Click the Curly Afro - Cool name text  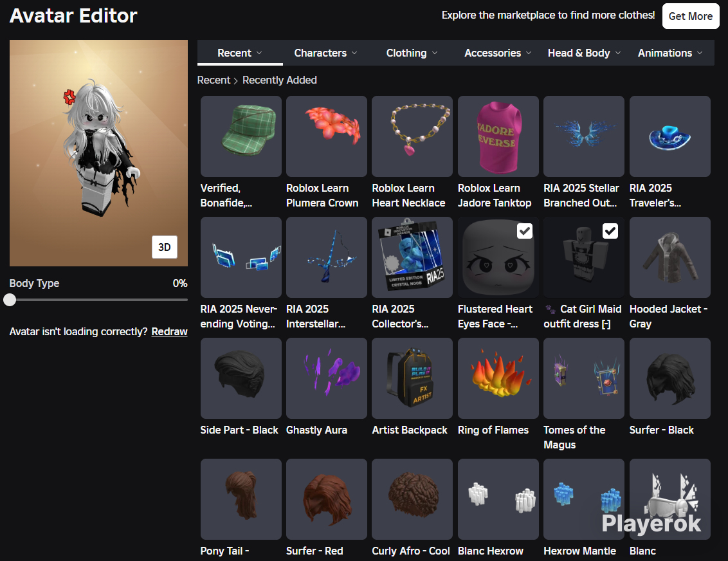coord(411,551)
